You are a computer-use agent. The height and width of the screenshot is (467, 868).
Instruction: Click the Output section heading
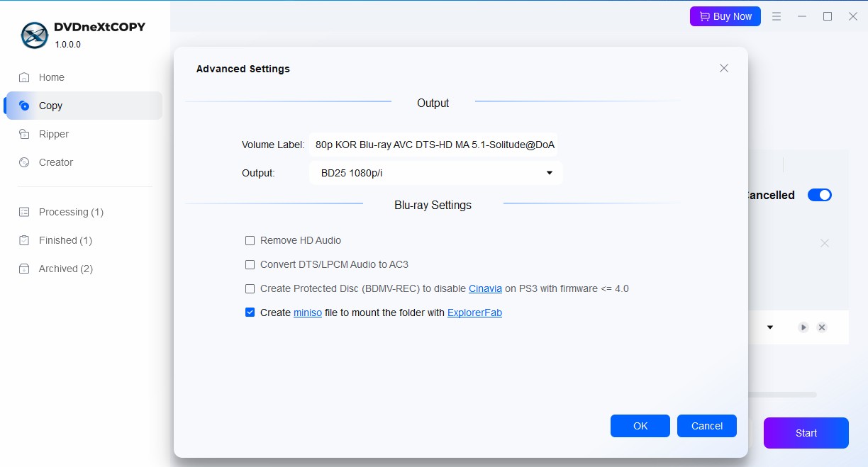tap(433, 103)
